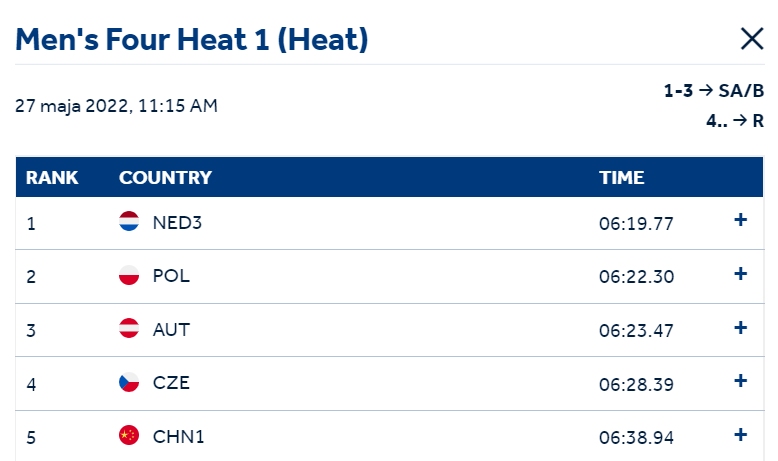This screenshot has height=461, width=778.
Task: Select the RANK column header
Action: tap(52, 178)
